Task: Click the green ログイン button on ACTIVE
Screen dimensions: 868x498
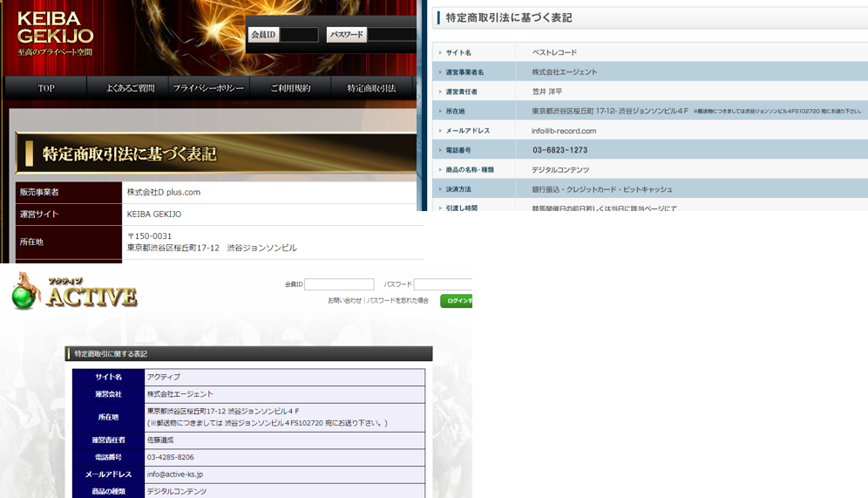Action: 456,301
